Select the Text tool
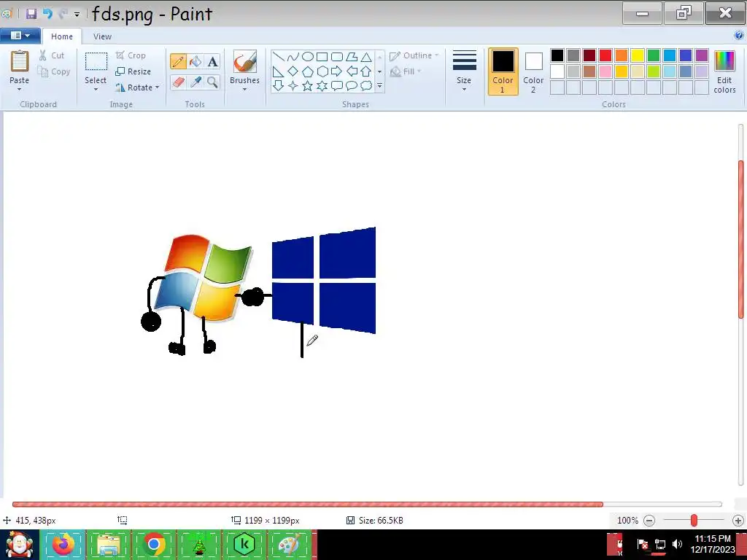Image resolution: width=747 pixels, height=560 pixels. (212, 61)
